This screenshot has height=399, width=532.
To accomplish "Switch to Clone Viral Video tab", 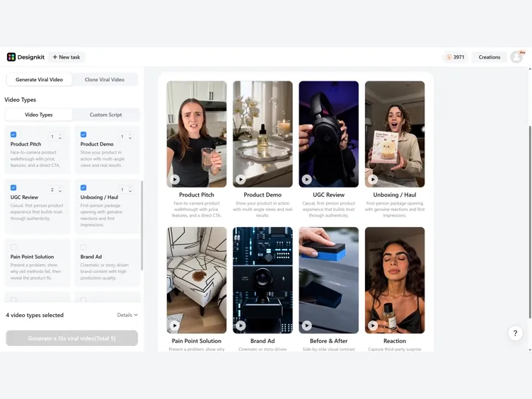I will pyautogui.click(x=105, y=79).
